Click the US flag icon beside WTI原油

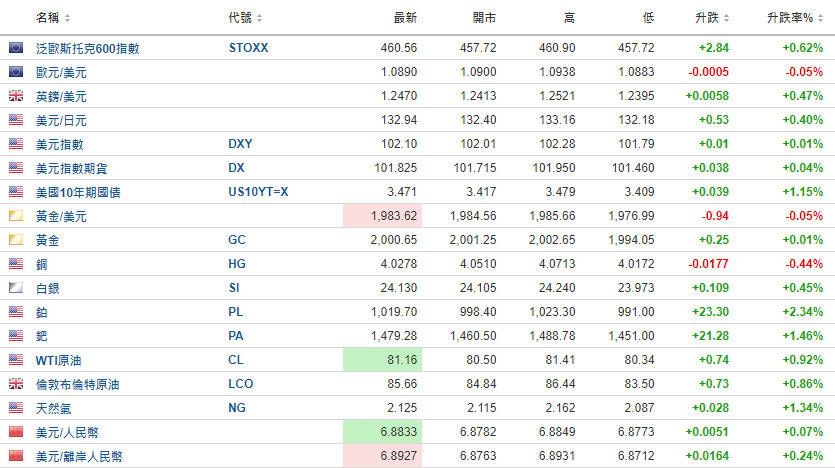click(16, 359)
